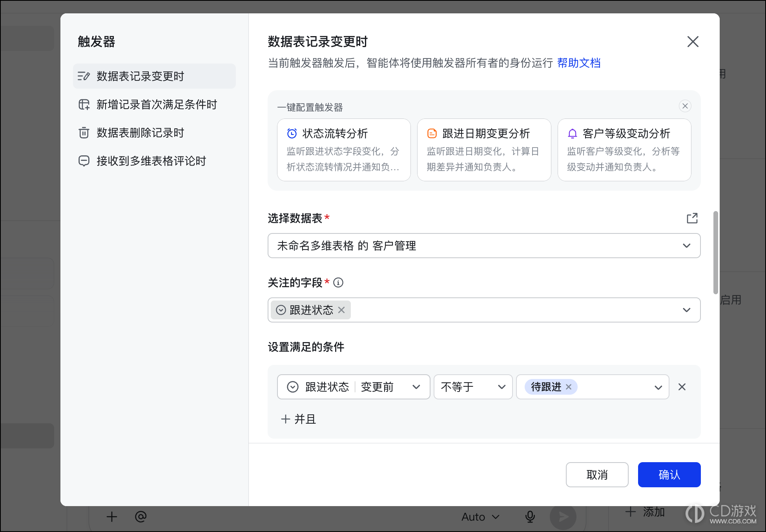Click the microphone icon in the background chat bar

click(x=530, y=517)
